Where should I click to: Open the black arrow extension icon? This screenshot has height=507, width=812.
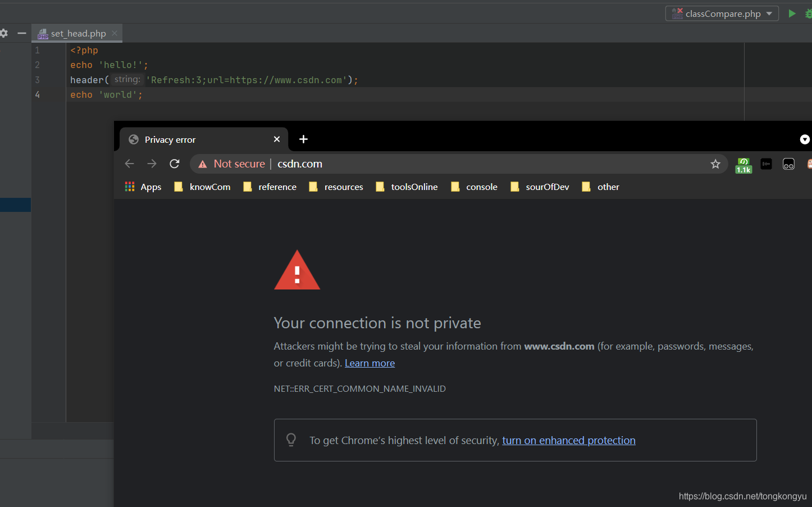pos(766,164)
